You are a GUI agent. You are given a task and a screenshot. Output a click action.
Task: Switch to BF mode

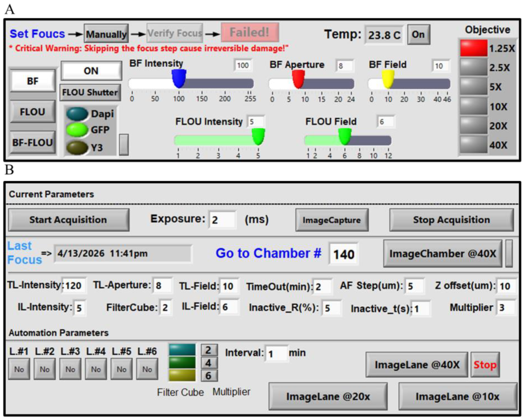point(33,81)
